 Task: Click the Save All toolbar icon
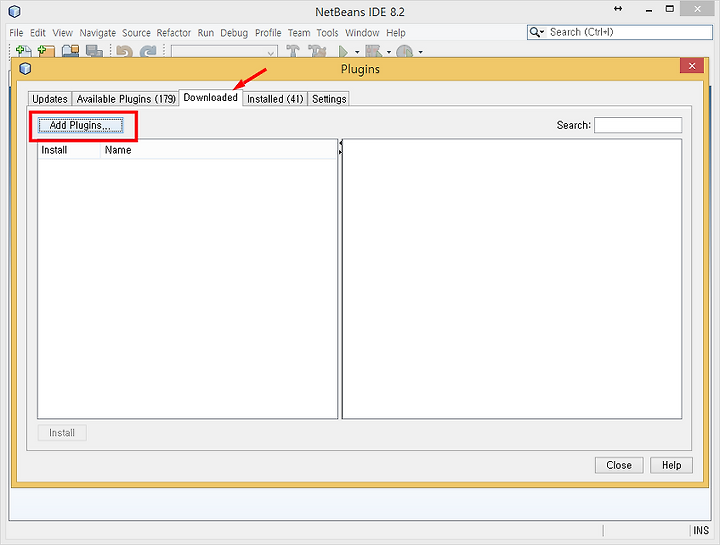[94, 51]
